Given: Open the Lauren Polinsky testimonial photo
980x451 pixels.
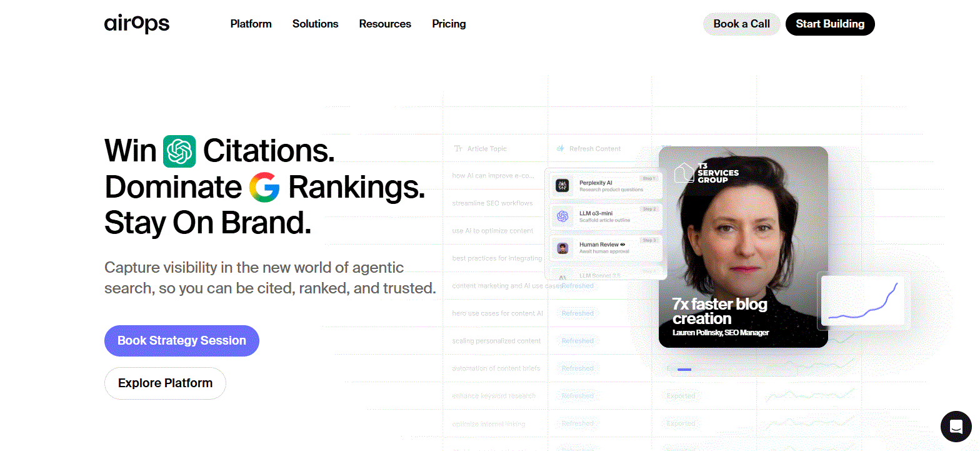Looking at the screenshot, I should (743, 247).
